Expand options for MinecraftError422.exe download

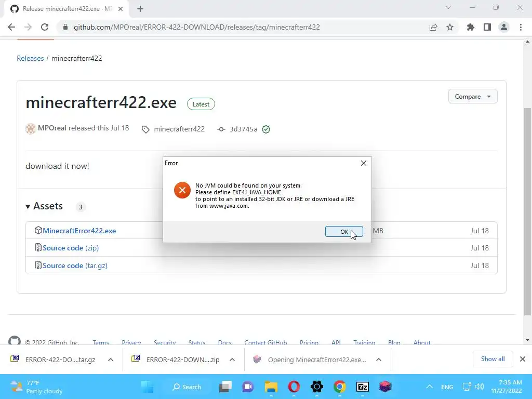coord(379,360)
